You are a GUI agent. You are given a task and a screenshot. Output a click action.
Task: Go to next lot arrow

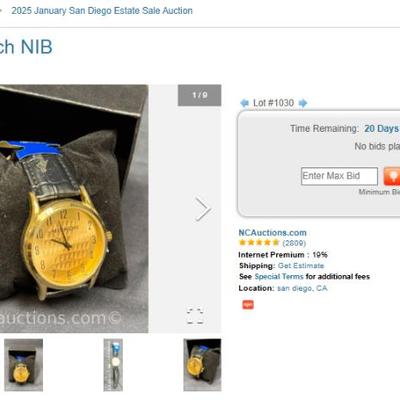click(x=303, y=103)
